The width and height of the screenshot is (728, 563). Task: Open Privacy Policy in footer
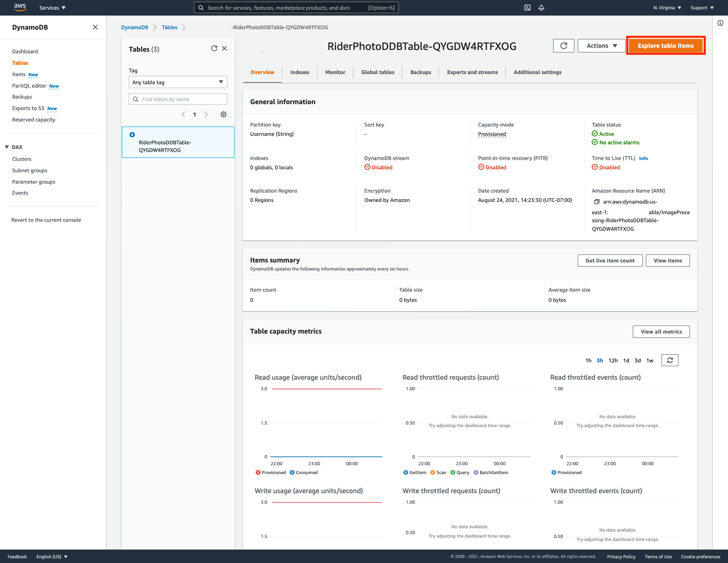(x=621, y=557)
